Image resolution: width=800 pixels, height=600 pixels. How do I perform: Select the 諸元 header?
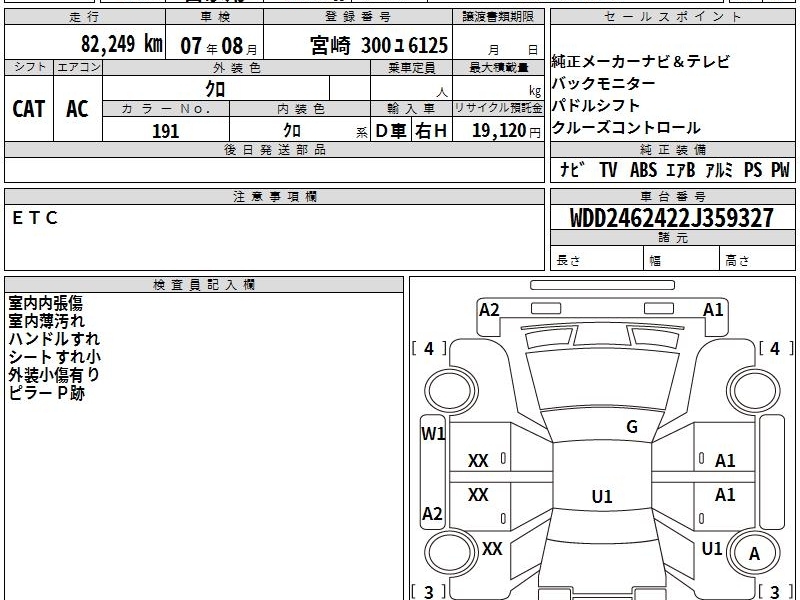672,238
